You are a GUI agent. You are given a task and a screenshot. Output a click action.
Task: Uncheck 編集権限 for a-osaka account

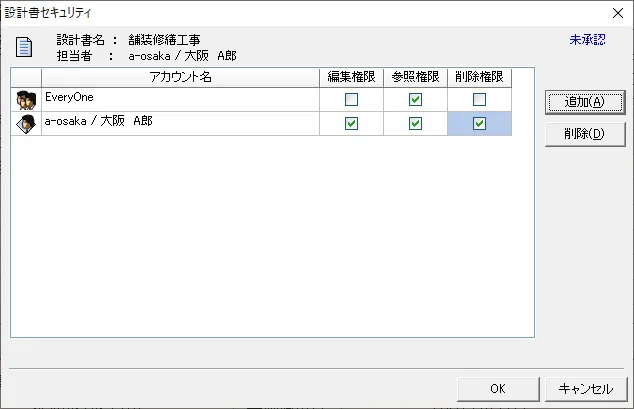tap(351, 124)
